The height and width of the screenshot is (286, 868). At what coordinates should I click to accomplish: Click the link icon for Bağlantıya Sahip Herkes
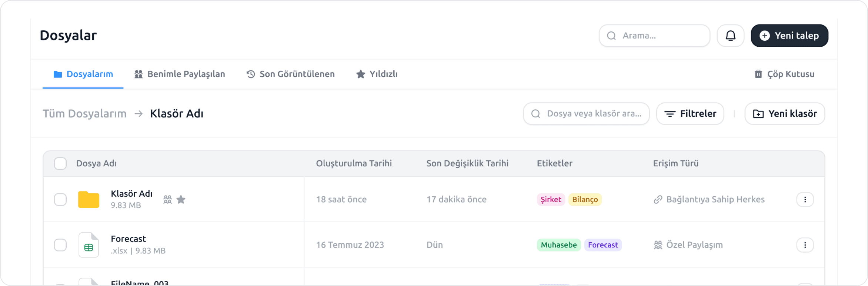(x=658, y=200)
